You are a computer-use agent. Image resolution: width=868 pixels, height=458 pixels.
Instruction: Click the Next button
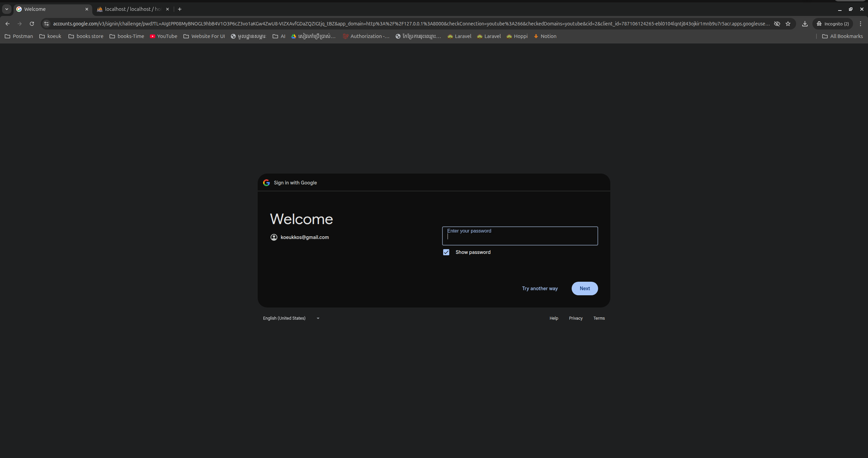pos(585,288)
